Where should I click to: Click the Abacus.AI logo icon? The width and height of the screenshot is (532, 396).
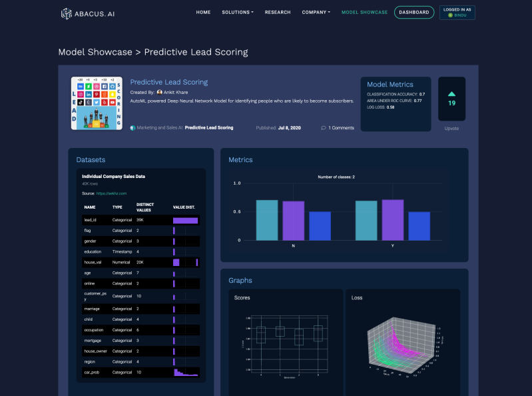[66, 13]
